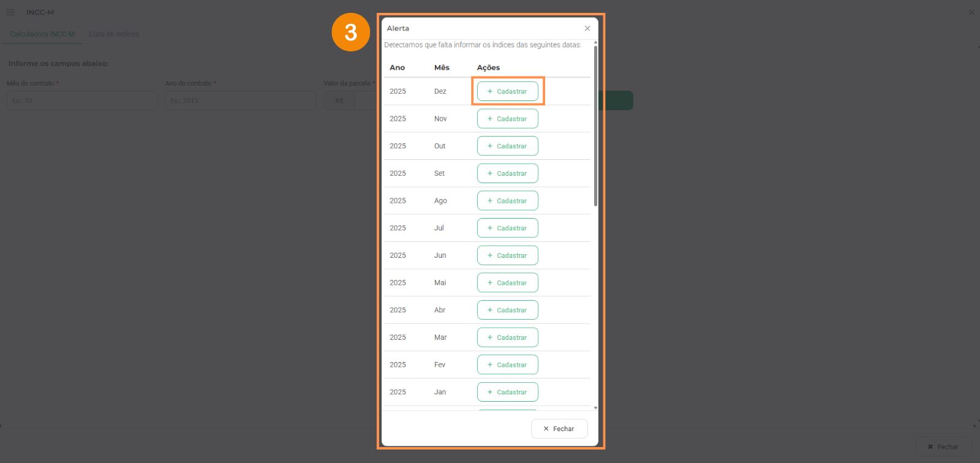This screenshot has width=980, height=463.
Task: Open the hamburger menu icon
Action: click(10, 12)
